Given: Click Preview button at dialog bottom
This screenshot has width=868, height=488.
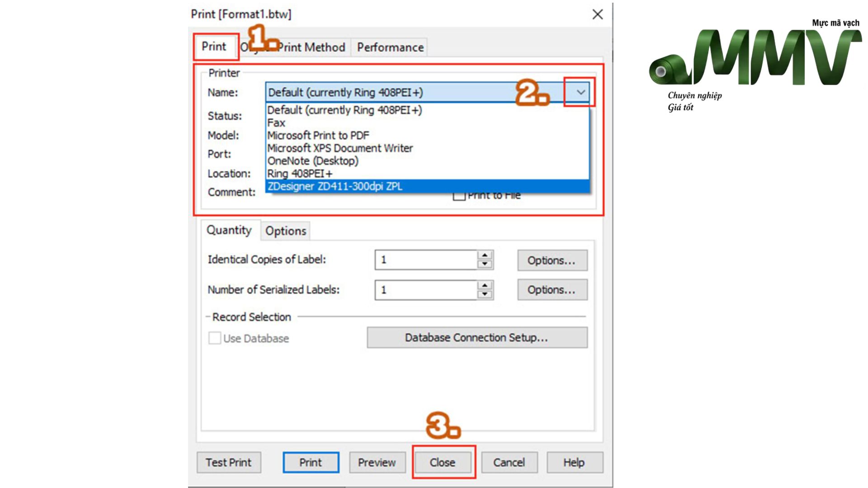Looking at the screenshot, I should point(377,463).
